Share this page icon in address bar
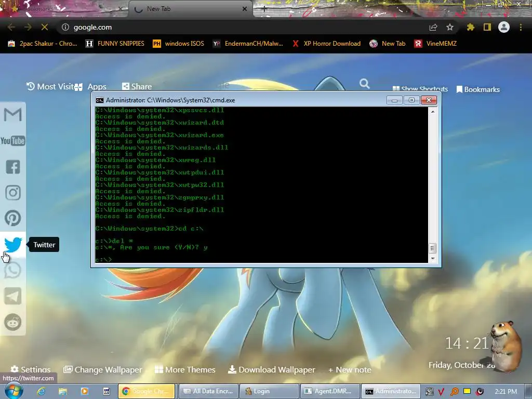Screen dimensions: 532x399 [433, 27]
